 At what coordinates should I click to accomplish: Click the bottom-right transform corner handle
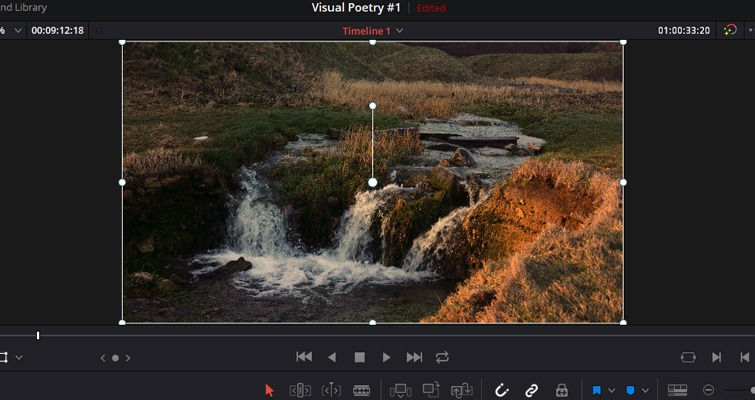point(623,323)
